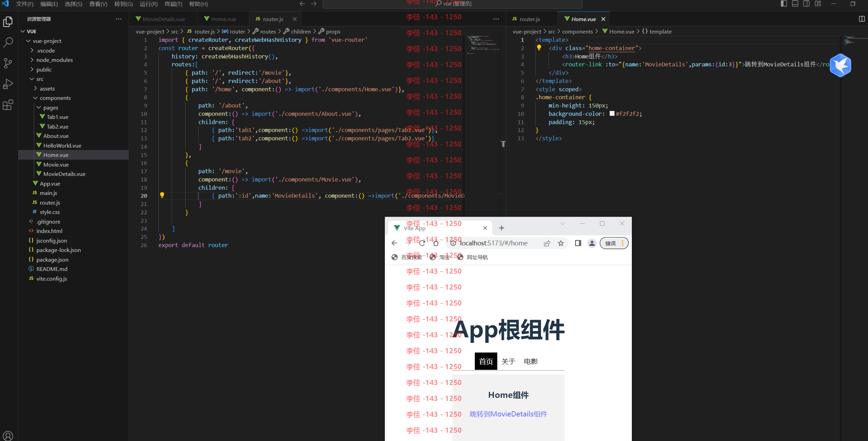The height and width of the screenshot is (441, 868).
Task: Go forward with title bar arrow
Action: tap(314, 4)
